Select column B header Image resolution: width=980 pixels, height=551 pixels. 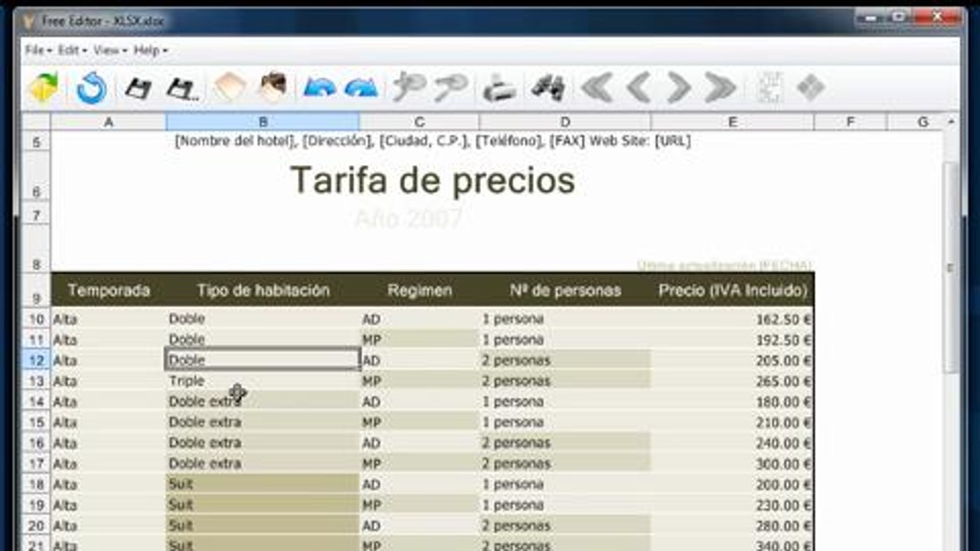coord(263,122)
